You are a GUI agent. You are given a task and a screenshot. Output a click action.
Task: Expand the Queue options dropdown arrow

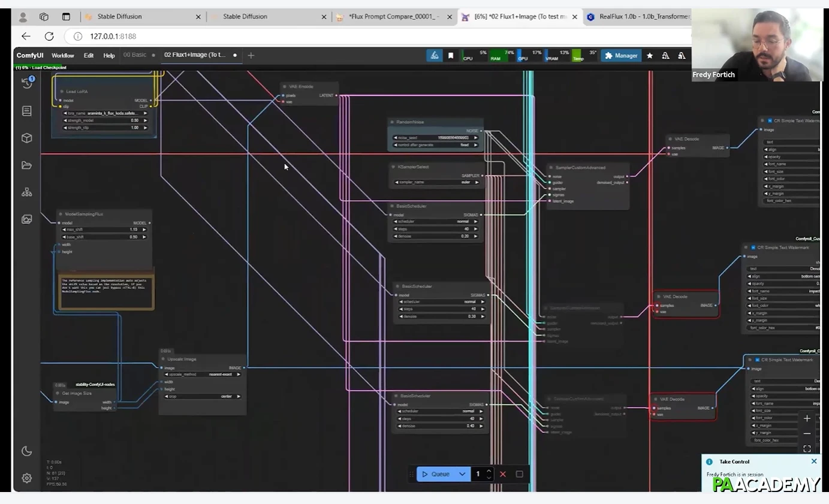462,474
